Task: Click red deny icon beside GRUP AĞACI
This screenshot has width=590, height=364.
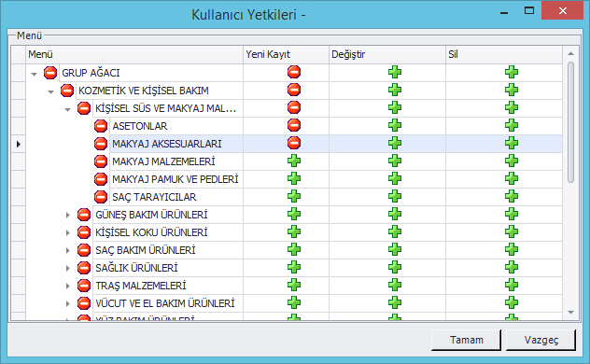Action: click(50, 73)
